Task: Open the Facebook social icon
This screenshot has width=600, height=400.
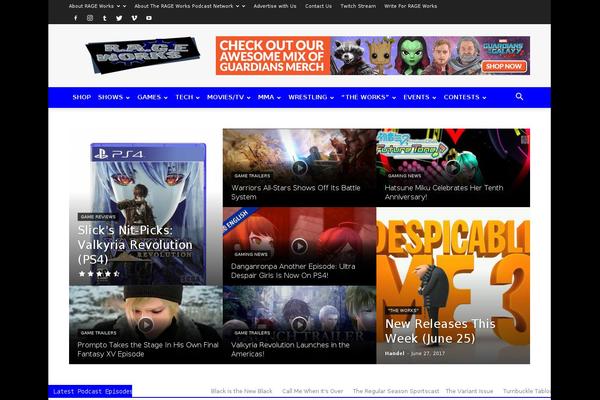Action: (x=75, y=18)
